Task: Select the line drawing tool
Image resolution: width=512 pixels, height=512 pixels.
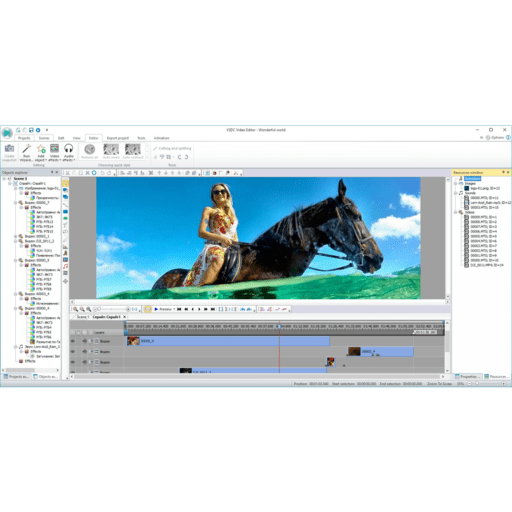Action: click(66, 205)
